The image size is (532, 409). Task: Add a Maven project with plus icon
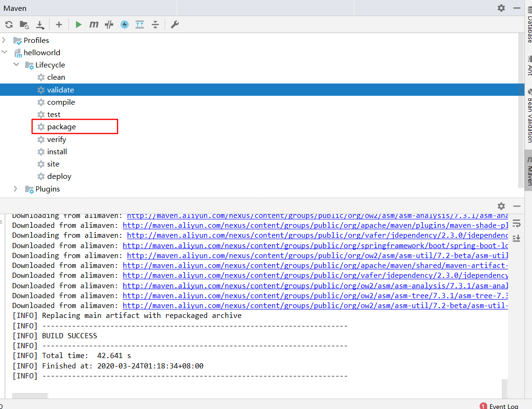[x=59, y=25]
